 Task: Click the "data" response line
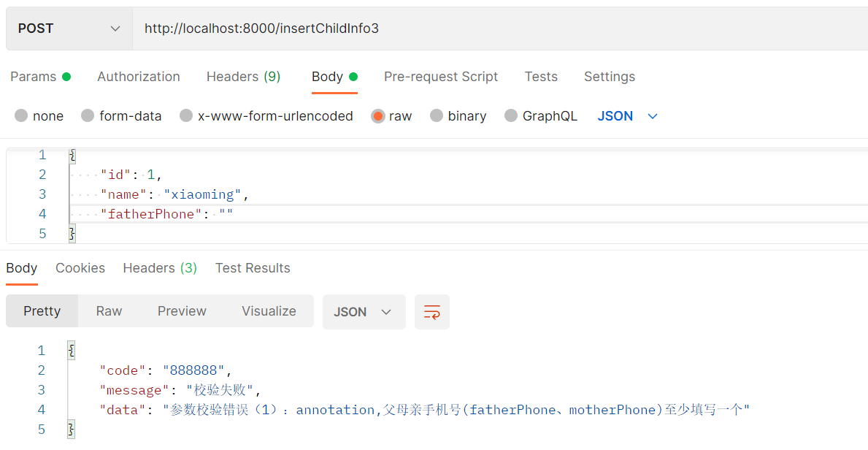coord(424,410)
